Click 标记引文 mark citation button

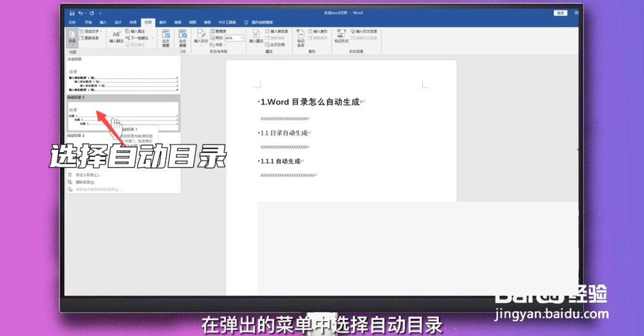pyautogui.click(x=341, y=36)
